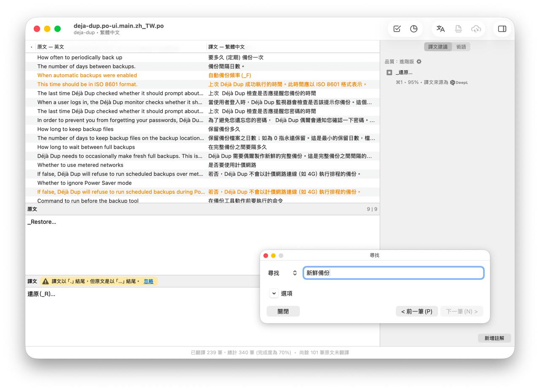Switch to the 術語 tab
The height and width of the screenshot is (392, 540).
461,47
